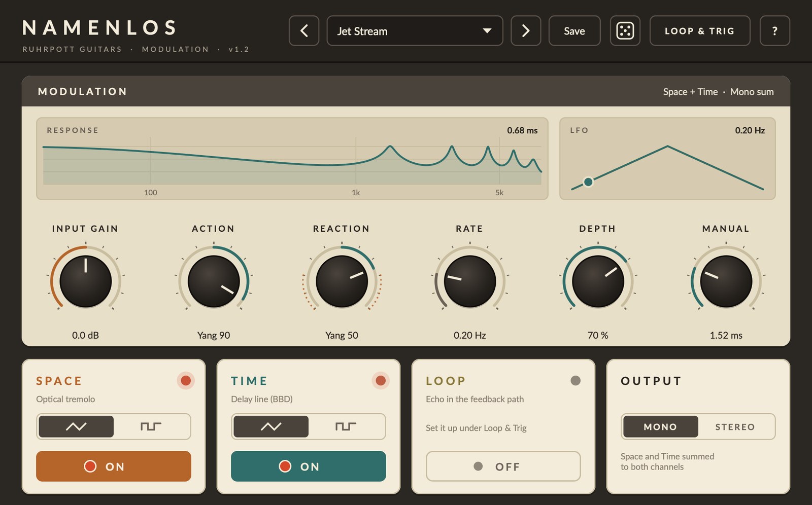The image size is (812, 505).
Task: Select triangle wave shape in Time panel
Action: tap(271, 426)
